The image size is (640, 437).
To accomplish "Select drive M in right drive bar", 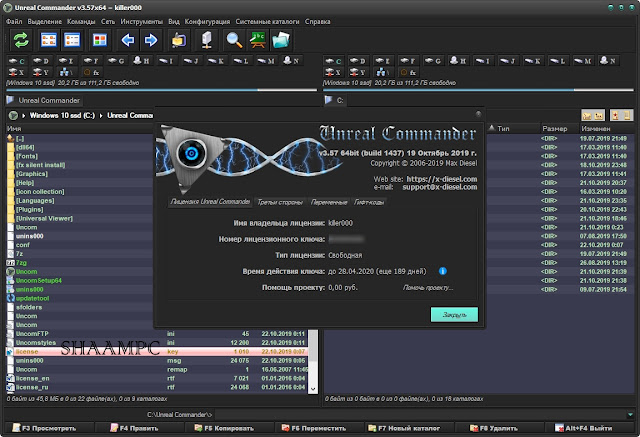I will (583, 61).
